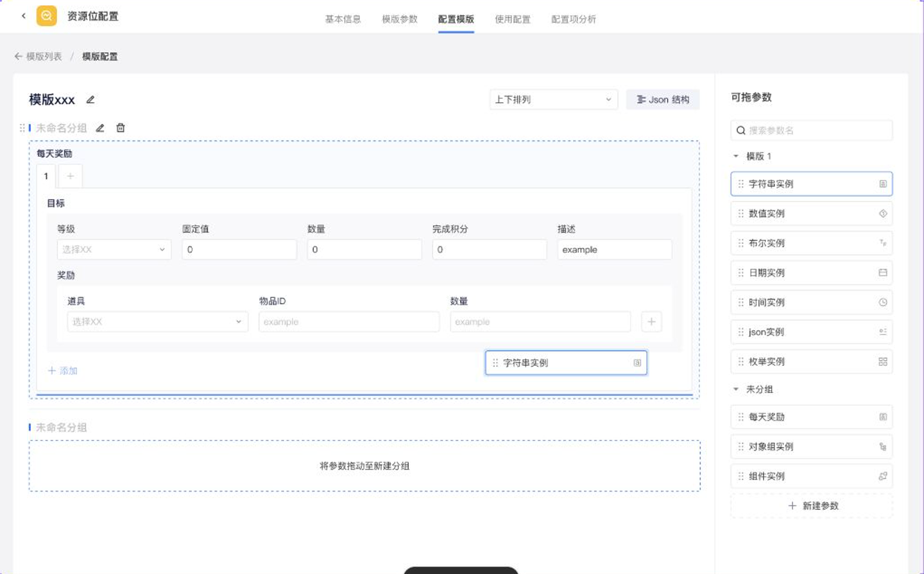The height and width of the screenshot is (574, 924).
Task: Click drag handle of 对象组实例
Action: point(741,447)
